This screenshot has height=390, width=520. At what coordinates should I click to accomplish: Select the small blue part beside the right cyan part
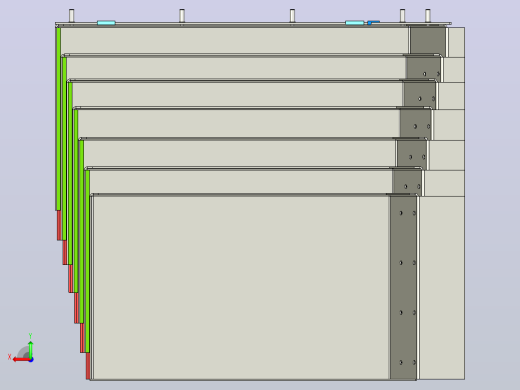(373, 23)
